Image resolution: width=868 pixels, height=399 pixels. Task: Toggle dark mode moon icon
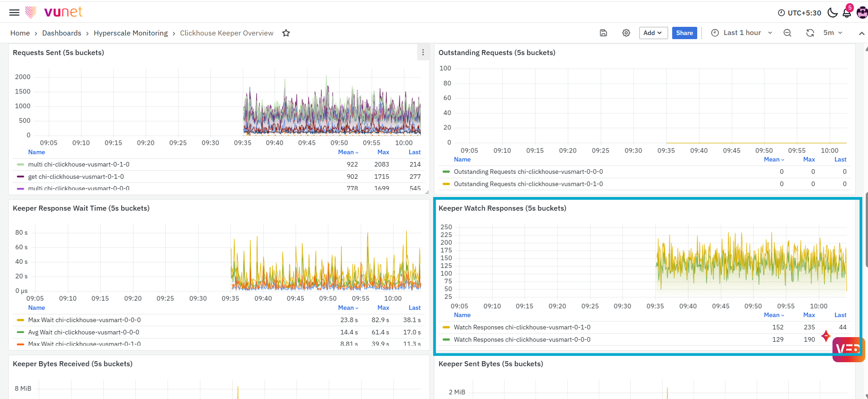click(x=832, y=13)
